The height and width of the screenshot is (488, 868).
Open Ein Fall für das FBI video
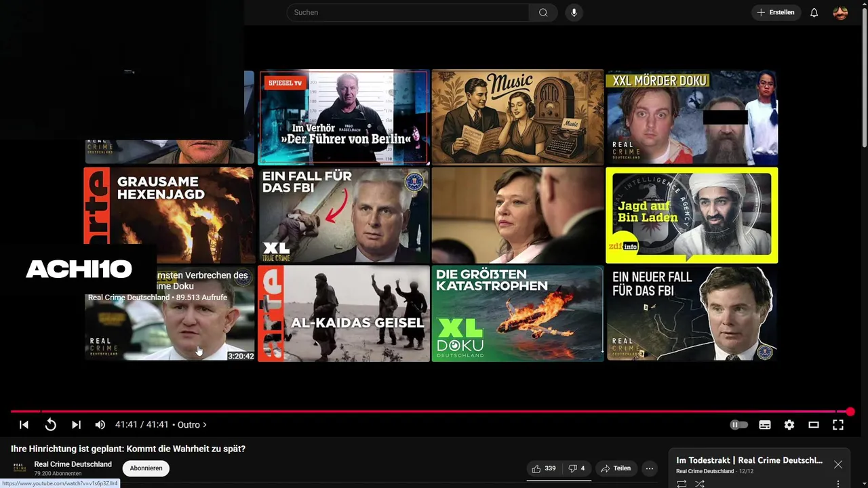coord(344,216)
